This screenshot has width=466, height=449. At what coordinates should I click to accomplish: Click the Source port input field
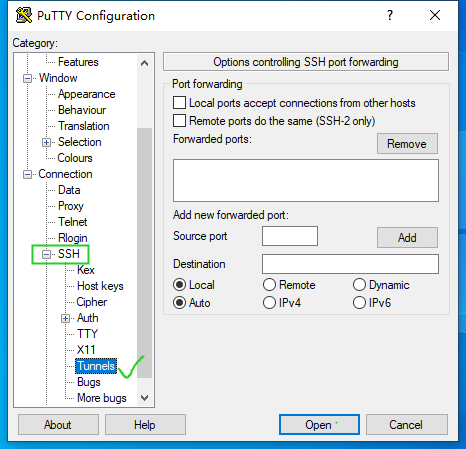click(290, 236)
